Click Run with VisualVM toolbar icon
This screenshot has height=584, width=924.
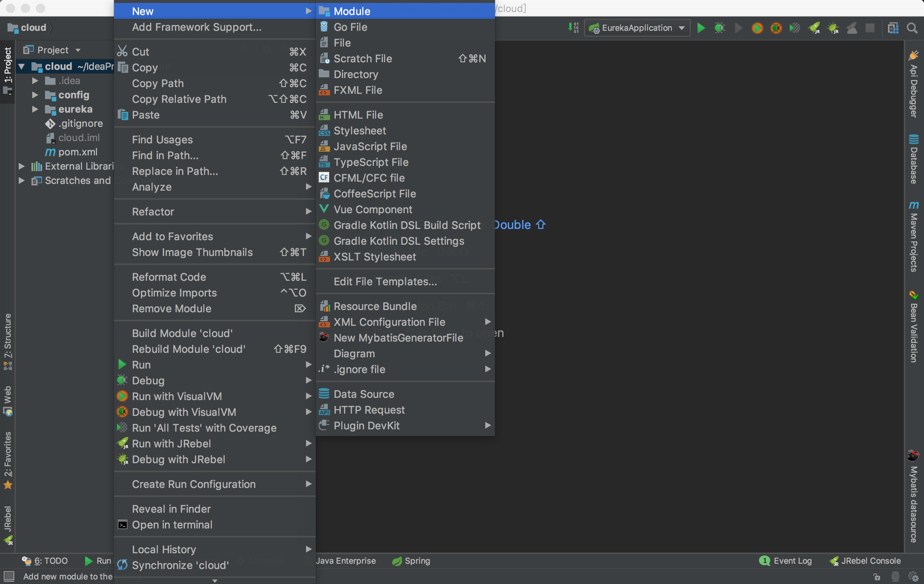coord(757,28)
